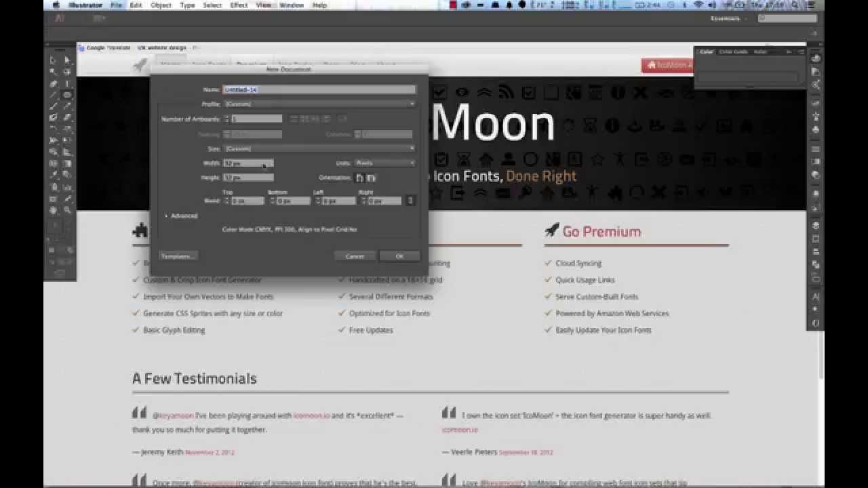The image size is (868, 488).
Task: Click the 'Jeremy Keith' testimonial name
Action: 162,452
